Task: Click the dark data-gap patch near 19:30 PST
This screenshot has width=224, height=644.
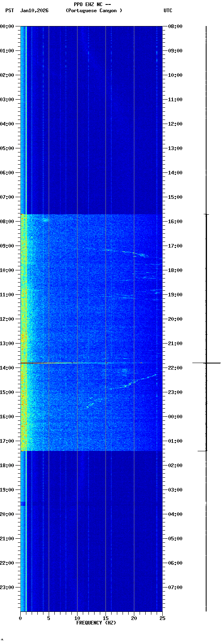Action: (x=23, y=504)
